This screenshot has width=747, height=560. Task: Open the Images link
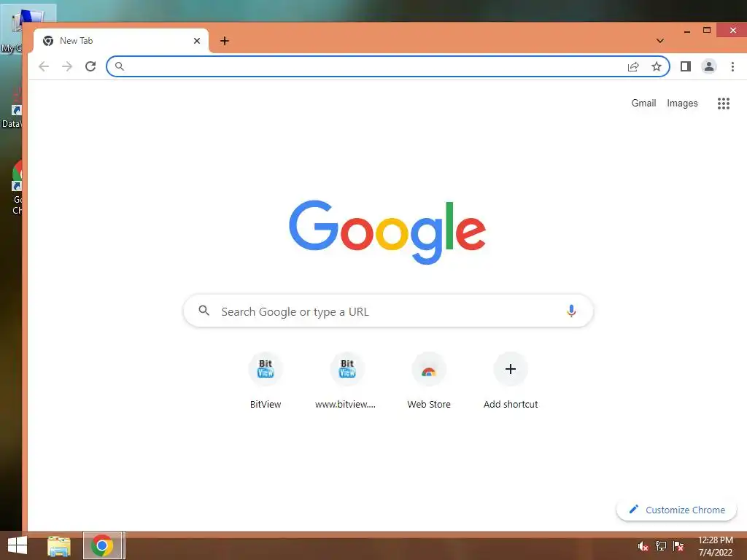[x=682, y=104]
